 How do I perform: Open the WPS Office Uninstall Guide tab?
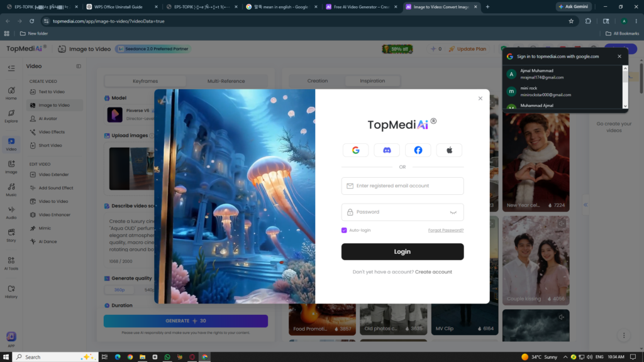pos(121,6)
